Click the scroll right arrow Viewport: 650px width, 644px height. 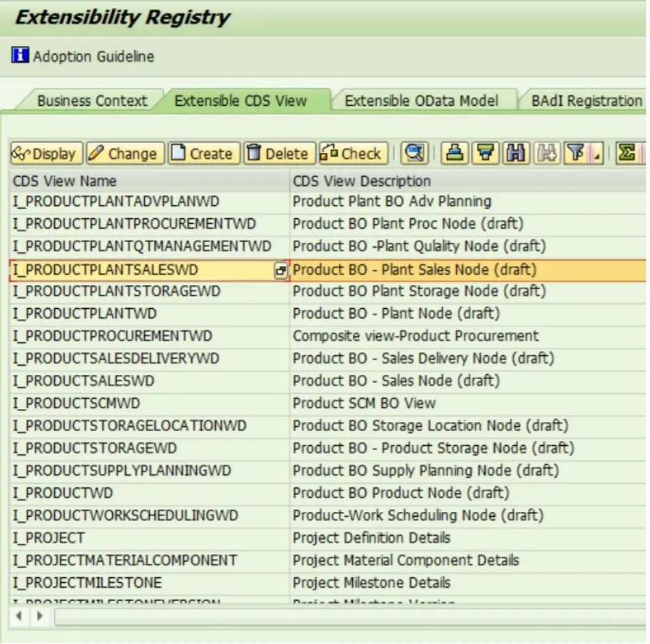click(x=40, y=616)
